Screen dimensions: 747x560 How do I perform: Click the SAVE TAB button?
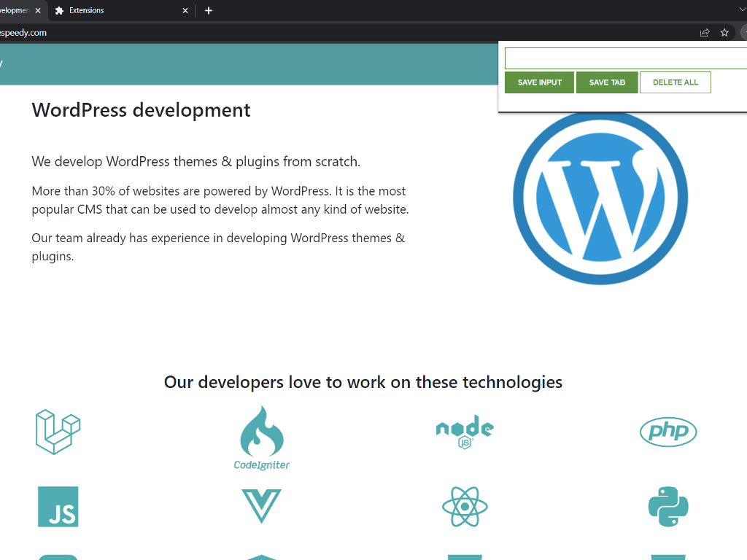607,82
